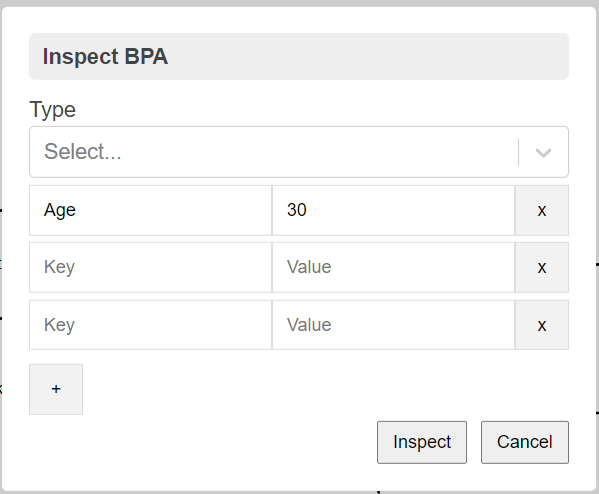Add a new row with plus button
The height and width of the screenshot is (494, 599).
[56, 389]
